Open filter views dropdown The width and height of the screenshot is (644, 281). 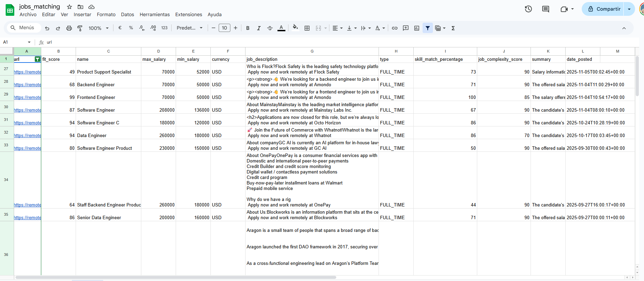[440, 28]
